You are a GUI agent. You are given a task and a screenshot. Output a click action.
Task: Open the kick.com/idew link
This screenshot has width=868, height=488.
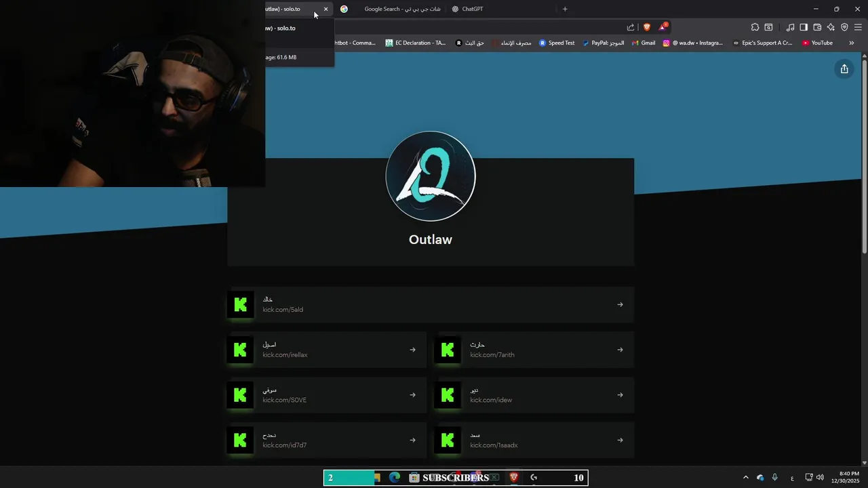pos(534,395)
